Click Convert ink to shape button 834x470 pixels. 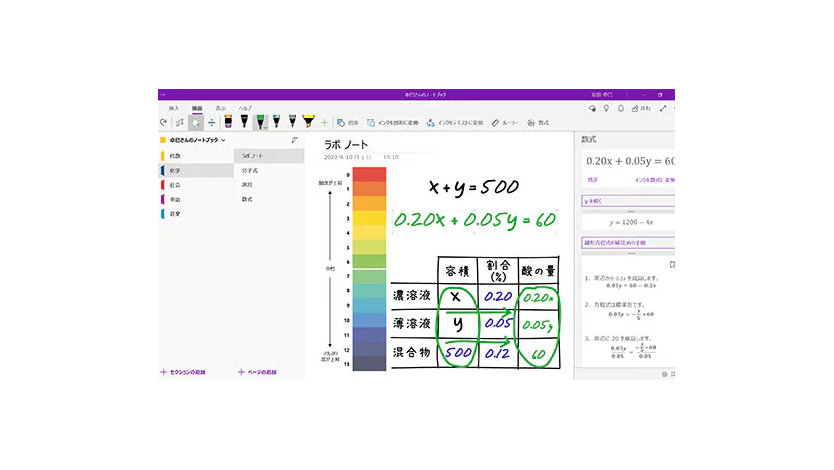click(393, 123)
